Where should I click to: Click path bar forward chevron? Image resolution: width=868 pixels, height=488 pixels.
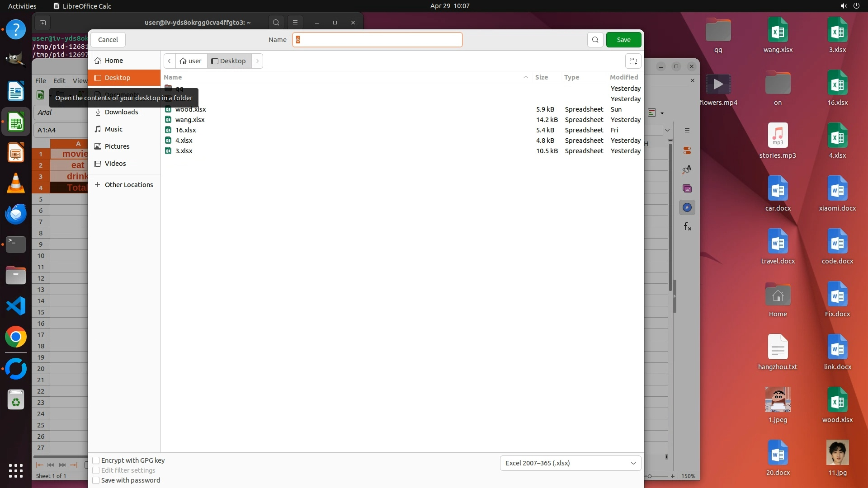[x=257, y=61]
